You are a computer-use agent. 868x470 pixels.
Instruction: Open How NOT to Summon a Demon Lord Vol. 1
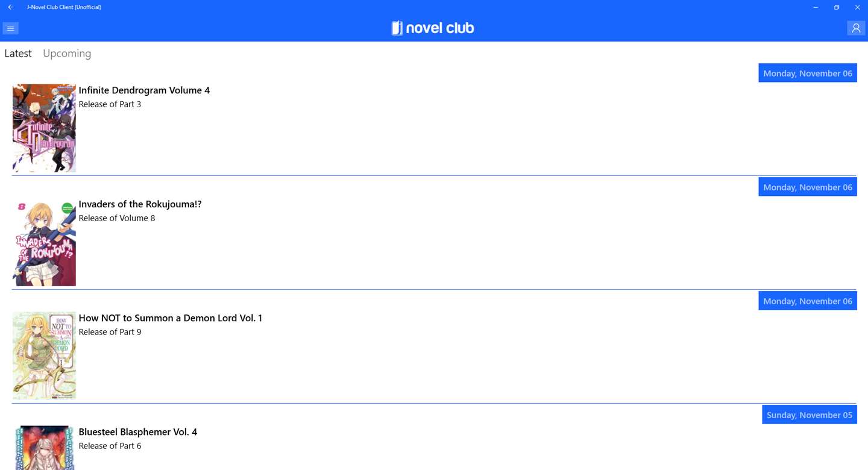[x=170, y=318]
